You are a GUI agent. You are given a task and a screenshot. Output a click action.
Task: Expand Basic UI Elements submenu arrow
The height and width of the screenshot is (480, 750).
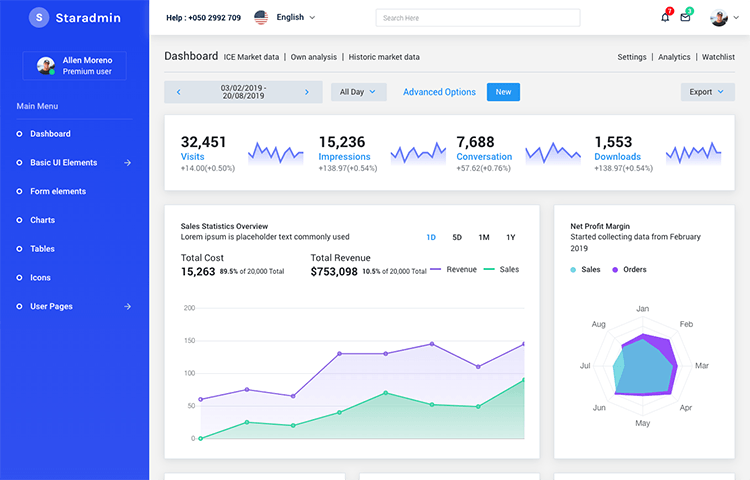(127, 163)
